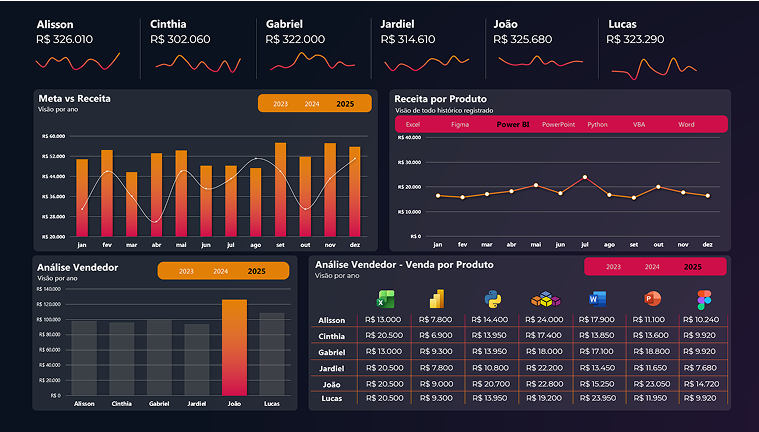Click Lucas's sparkline card
This screenshot has width=759, height=432.
(654, 68)
